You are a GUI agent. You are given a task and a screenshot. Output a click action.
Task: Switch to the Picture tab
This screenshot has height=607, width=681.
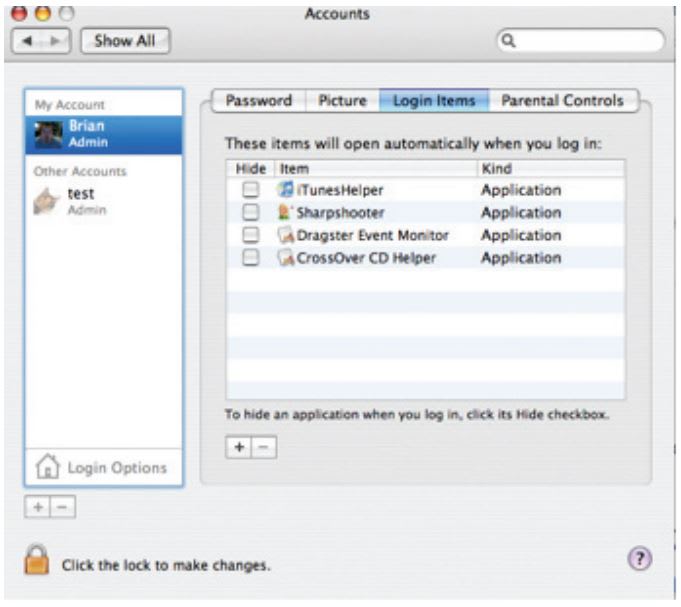point(343,101)
